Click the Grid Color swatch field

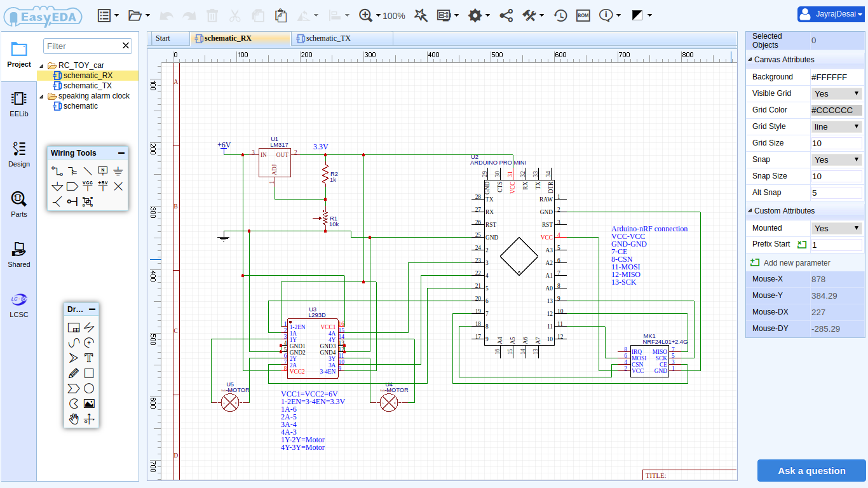click(x=836, y=110)
